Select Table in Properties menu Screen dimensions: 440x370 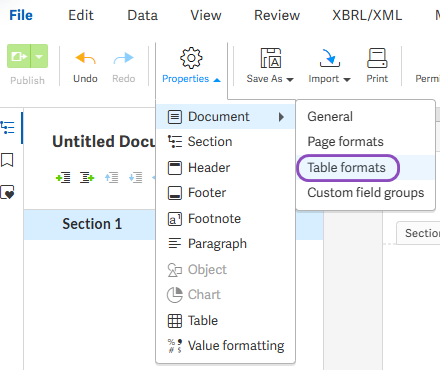coord(226,321)
